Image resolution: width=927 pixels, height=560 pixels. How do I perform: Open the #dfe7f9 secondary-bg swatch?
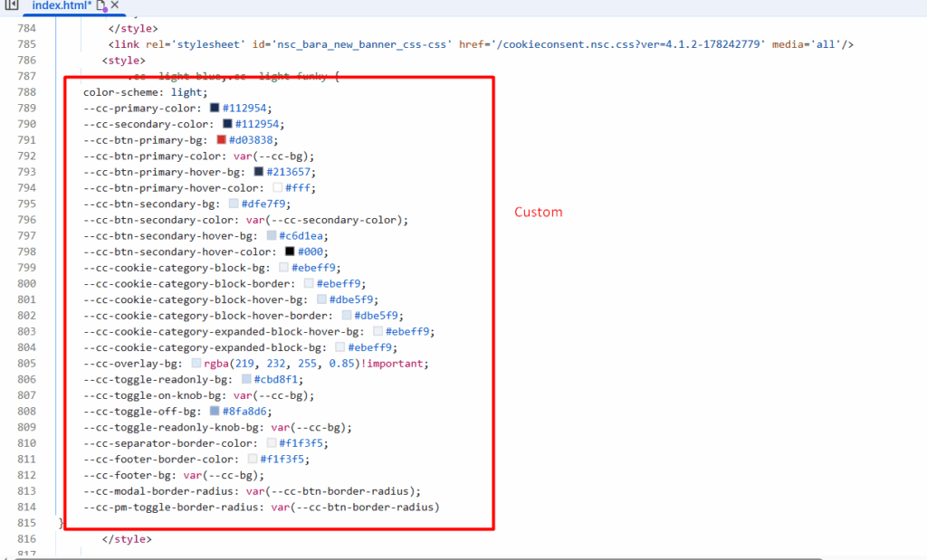[234, 204]
